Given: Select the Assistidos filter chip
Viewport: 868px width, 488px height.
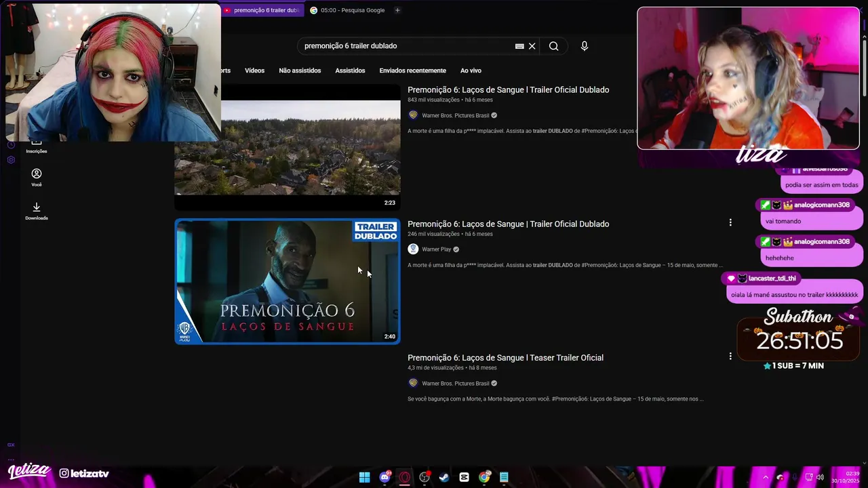Looking at the screenshot, I should click(350, 70).
